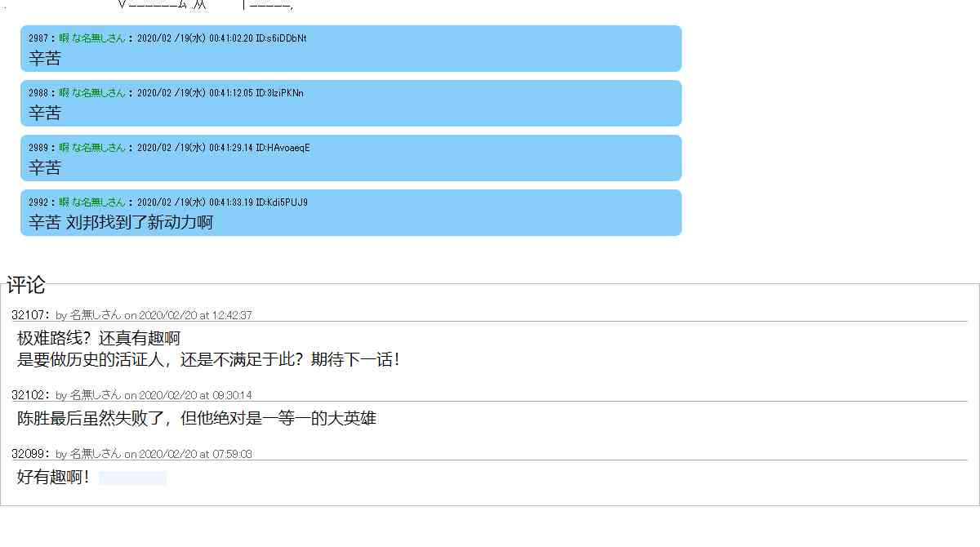Click the 名無しさん author of comment 32102
Screen dimensions: 980x547
click(x=95, y=395)
